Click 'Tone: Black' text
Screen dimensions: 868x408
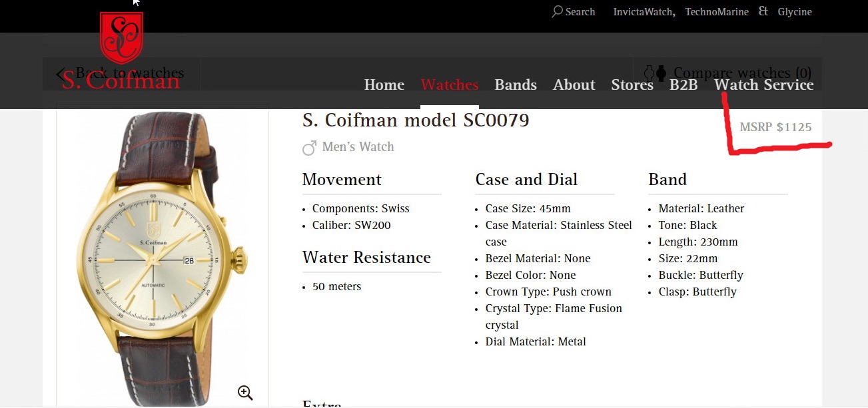[x=688, y=225]
